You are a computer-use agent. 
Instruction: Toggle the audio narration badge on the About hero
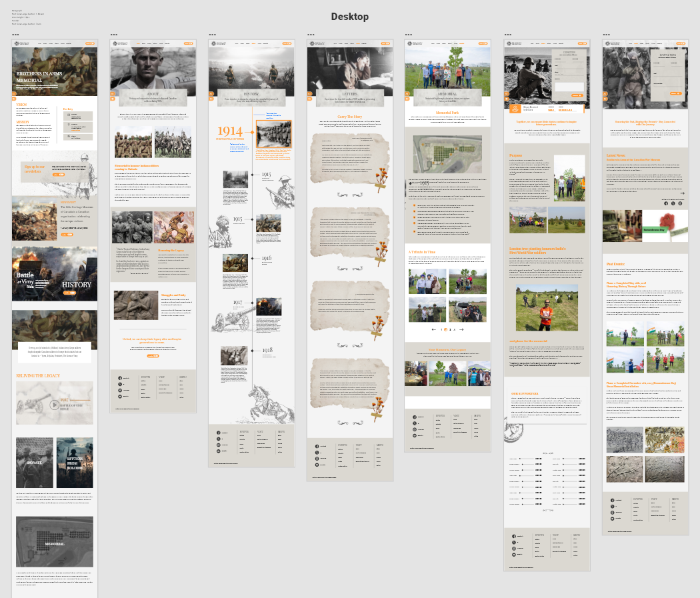(x=113, y=99)
